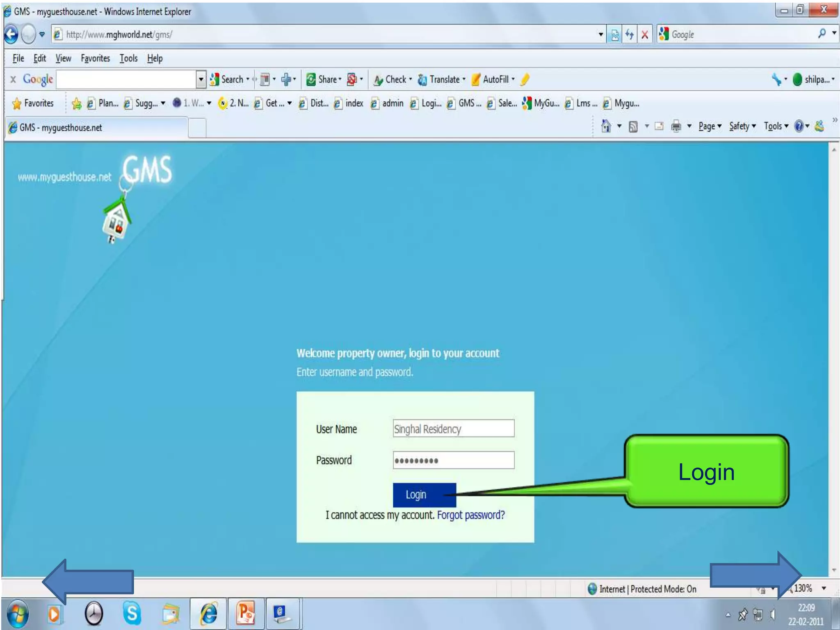Open search provider dropdown arrow
The width and height of the screenshot is (840, 630).
834,33
